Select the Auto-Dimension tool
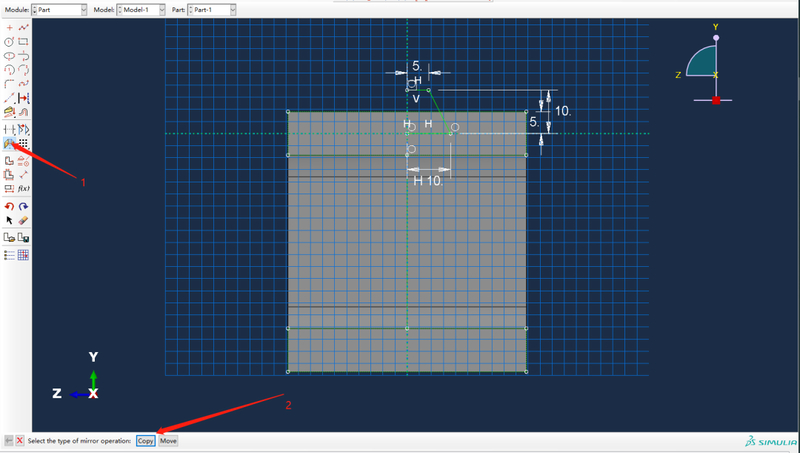 point(9,175)
